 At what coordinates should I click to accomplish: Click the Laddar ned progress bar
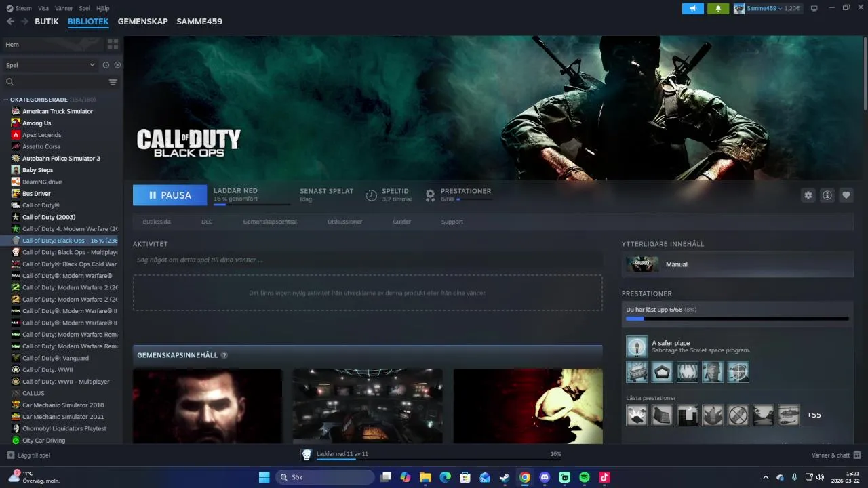click(x=252, y=204)
